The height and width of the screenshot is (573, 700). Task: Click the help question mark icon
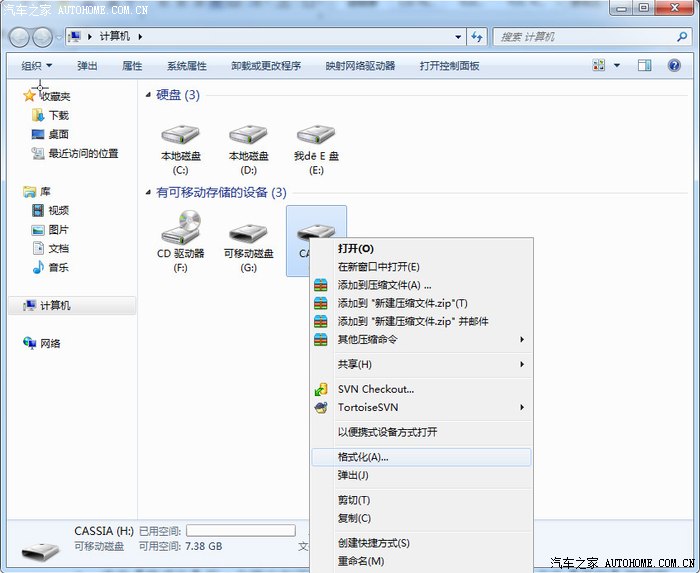click(675, 66)
